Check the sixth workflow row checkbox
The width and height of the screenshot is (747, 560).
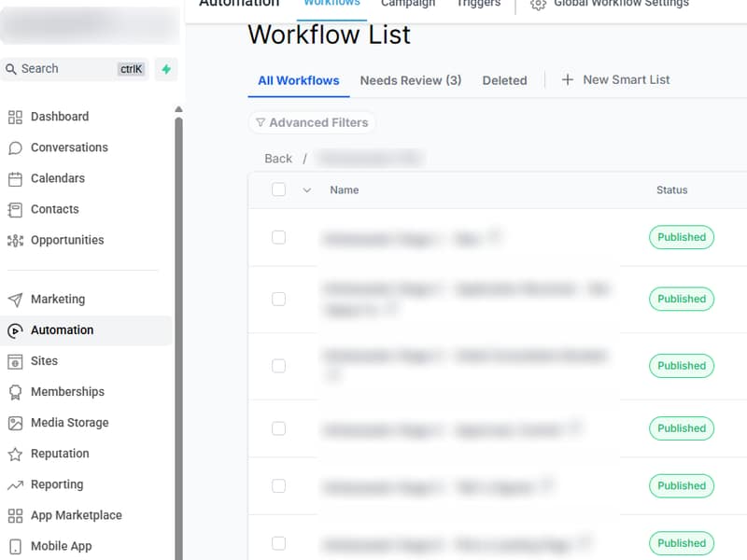click(x=278, y=543)
